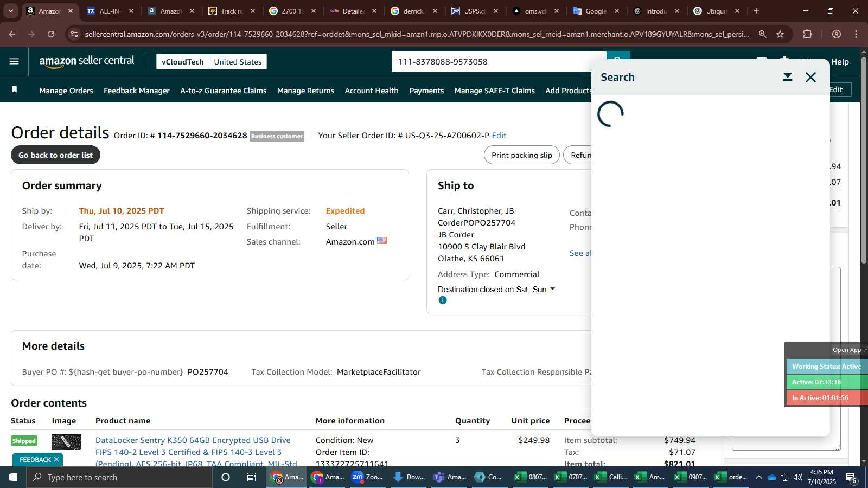Open Manage SAFE-T Claims menu item

[x=495, y=91]
